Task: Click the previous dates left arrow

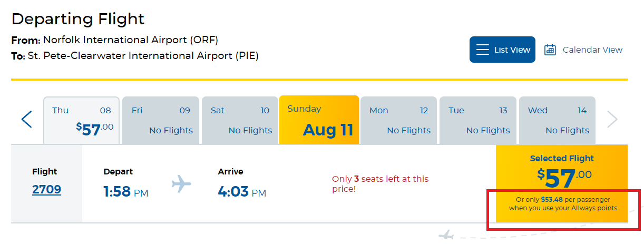Action: [26, 120]
